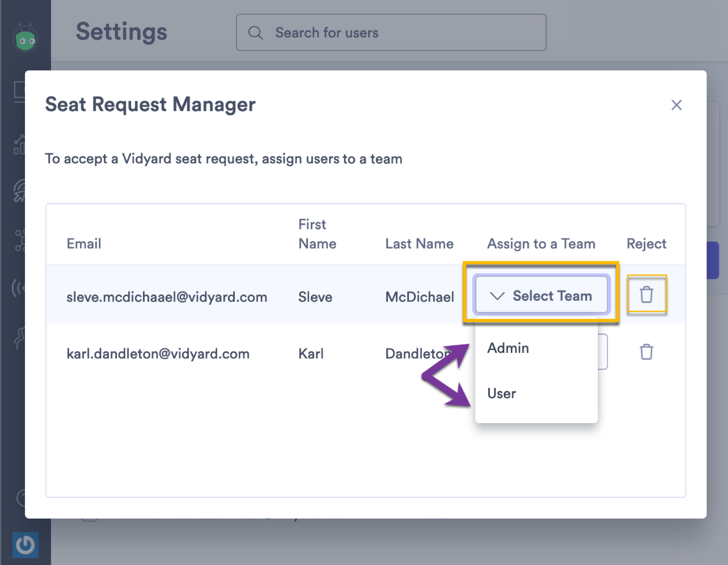The height and width of the screenshot is (565, 728).
Task: Click the highlighted power icon at sidebar bottom
Action: click(x=25, y=546)
